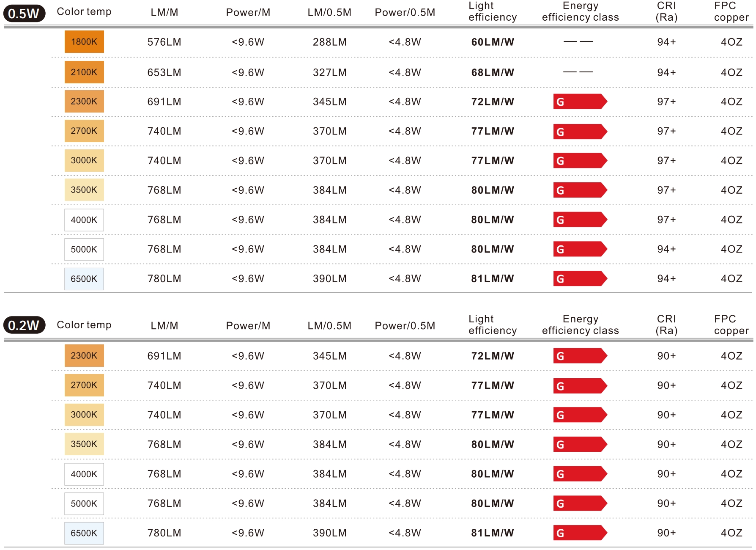
Task: Pick the orange 1800K color swatch
Action: pyautogui.click(x=84, y=42)
